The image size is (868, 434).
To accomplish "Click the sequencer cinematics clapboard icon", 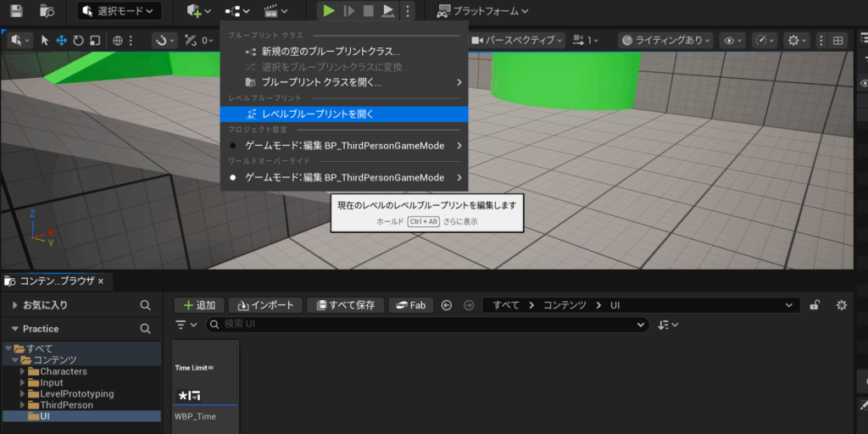I will (271, 11).
